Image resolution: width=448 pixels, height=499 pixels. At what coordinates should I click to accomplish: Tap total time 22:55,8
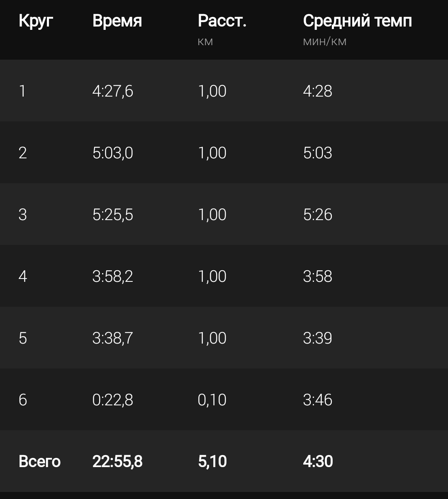pos(117,461)
